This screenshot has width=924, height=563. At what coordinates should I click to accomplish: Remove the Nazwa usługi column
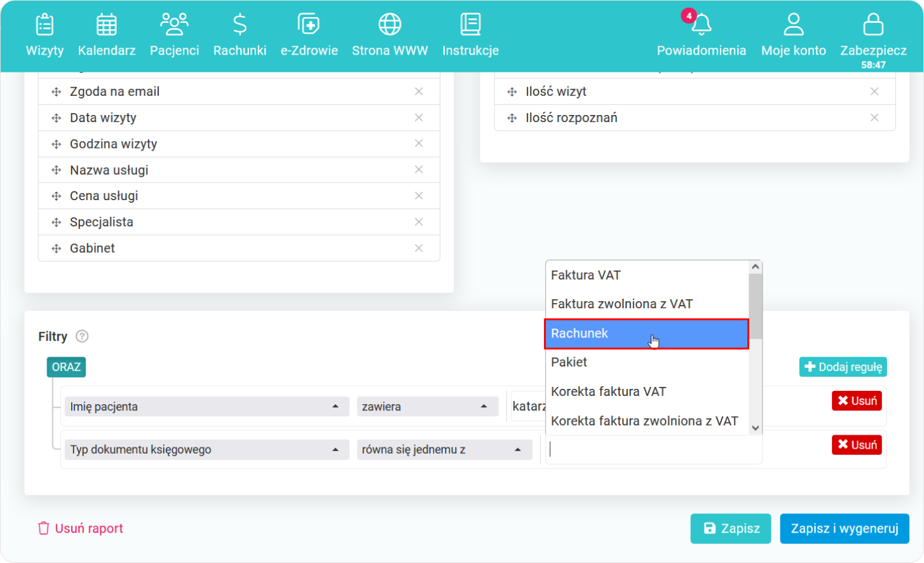[x=419, y=170]
